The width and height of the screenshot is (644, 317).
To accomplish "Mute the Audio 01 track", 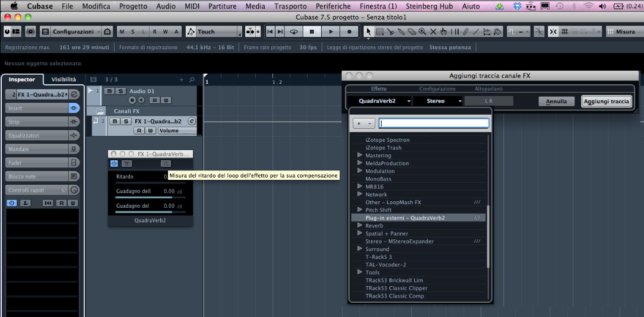I will coord(109,91).
